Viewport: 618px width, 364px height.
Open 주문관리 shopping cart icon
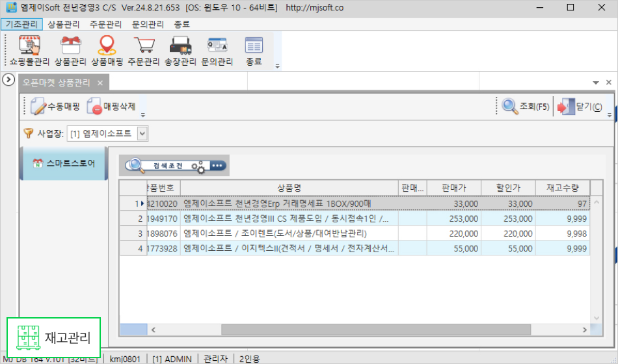[144, 51]
